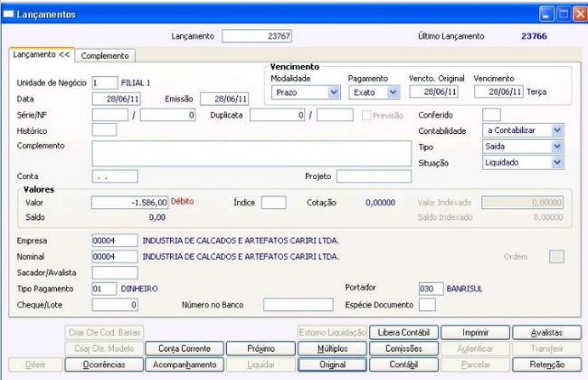588x380 pixels.
Task: Click the Original button
Action: pyautogui.click(x=332, y=365)
